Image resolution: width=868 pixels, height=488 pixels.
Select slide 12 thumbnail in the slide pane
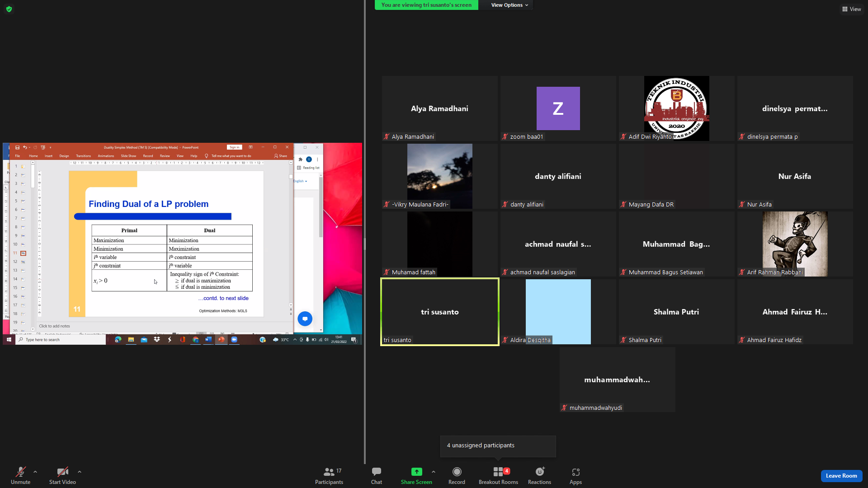point(23,262)
